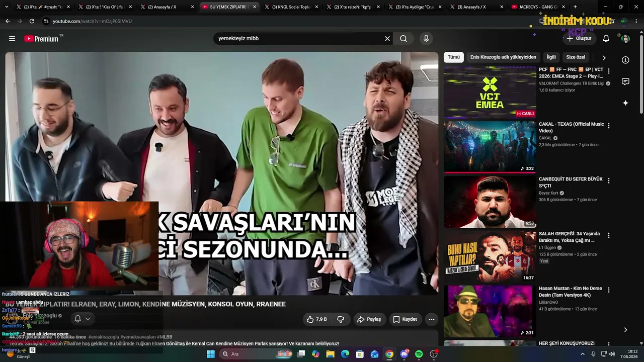
Task: Open Beyaz Kurt channel link
Action: click(x=548, y=193)
